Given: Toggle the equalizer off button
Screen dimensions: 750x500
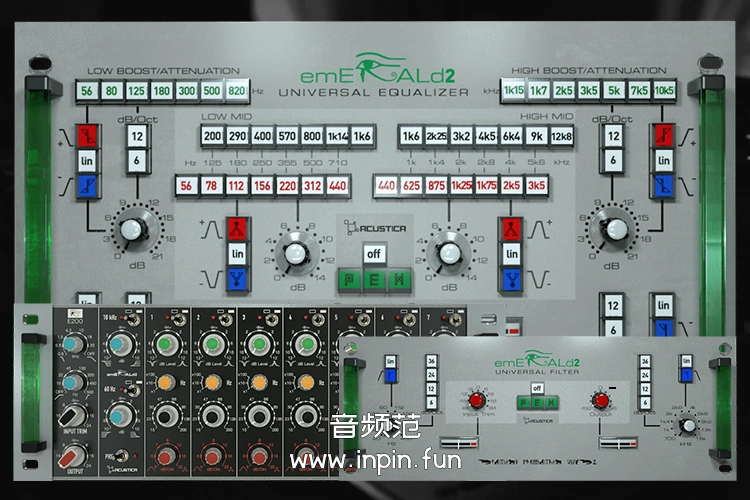Looking at the screenshot, I should pyautogui.click(x=374, y=254).
